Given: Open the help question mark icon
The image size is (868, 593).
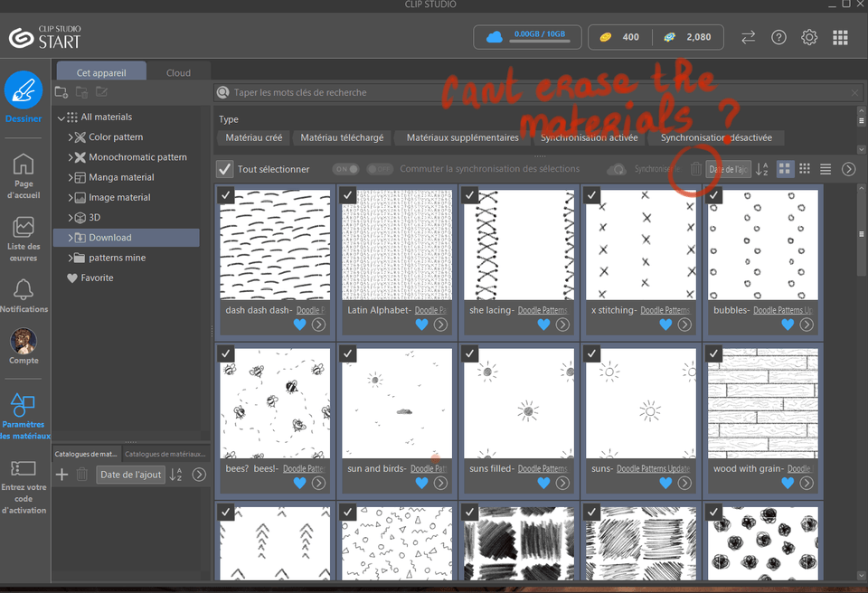Looking at the screenshot, I should click(x=778, y=37).
